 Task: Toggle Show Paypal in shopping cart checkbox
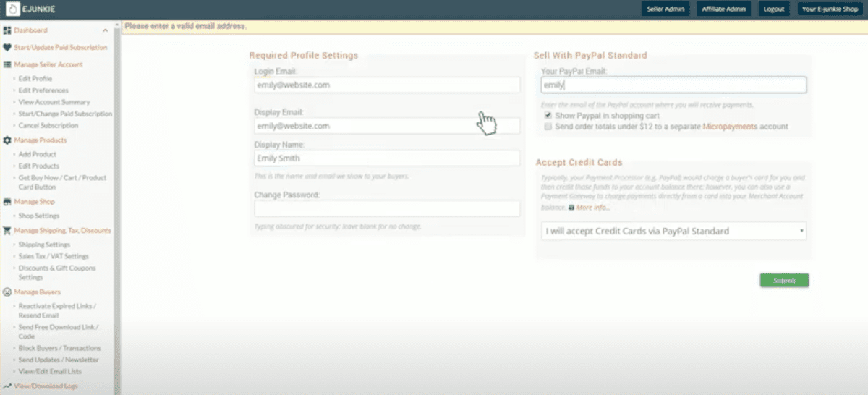point(548,116)
